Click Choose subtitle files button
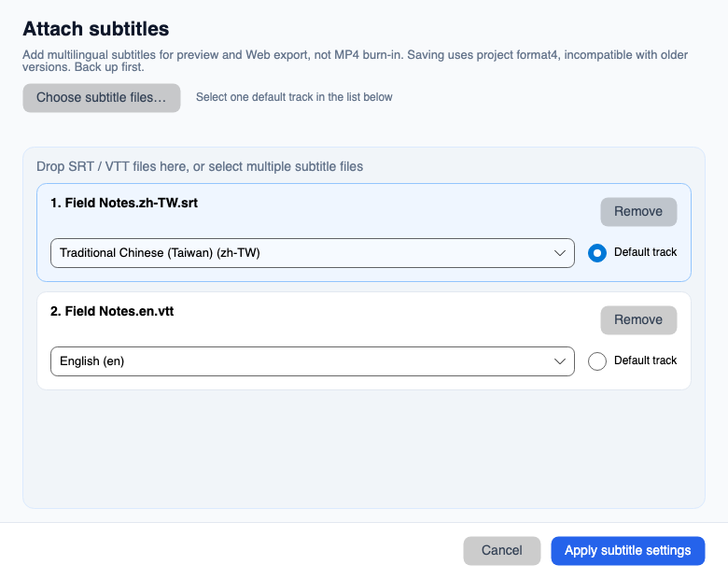728x579 pixels. 101,97
